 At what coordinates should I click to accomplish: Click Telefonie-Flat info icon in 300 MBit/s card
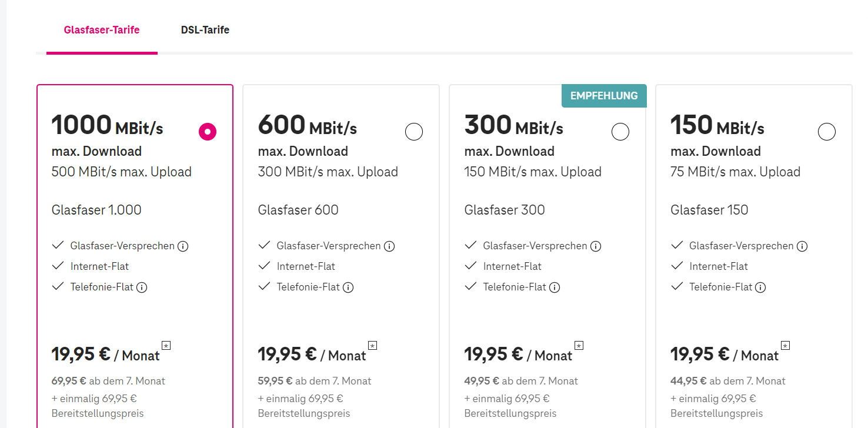click(x=555, y=287)
